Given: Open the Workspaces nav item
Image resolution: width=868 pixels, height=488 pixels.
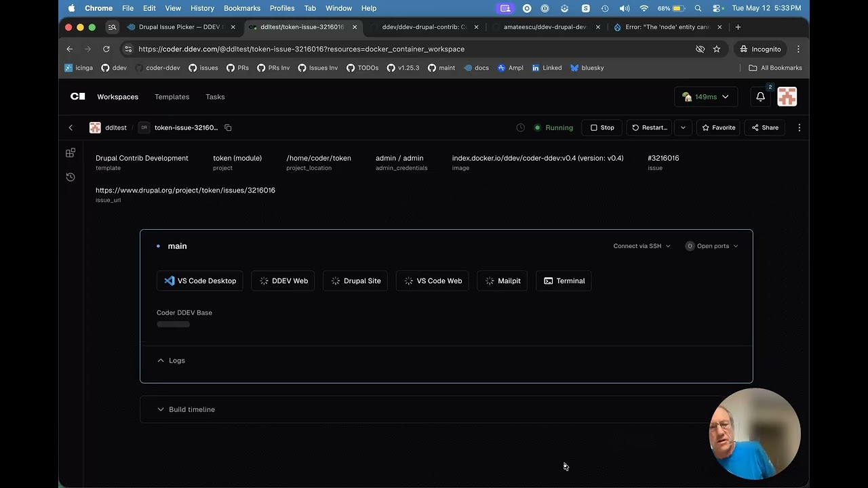Looking at the screenshot, I should [x=117, y=97].
